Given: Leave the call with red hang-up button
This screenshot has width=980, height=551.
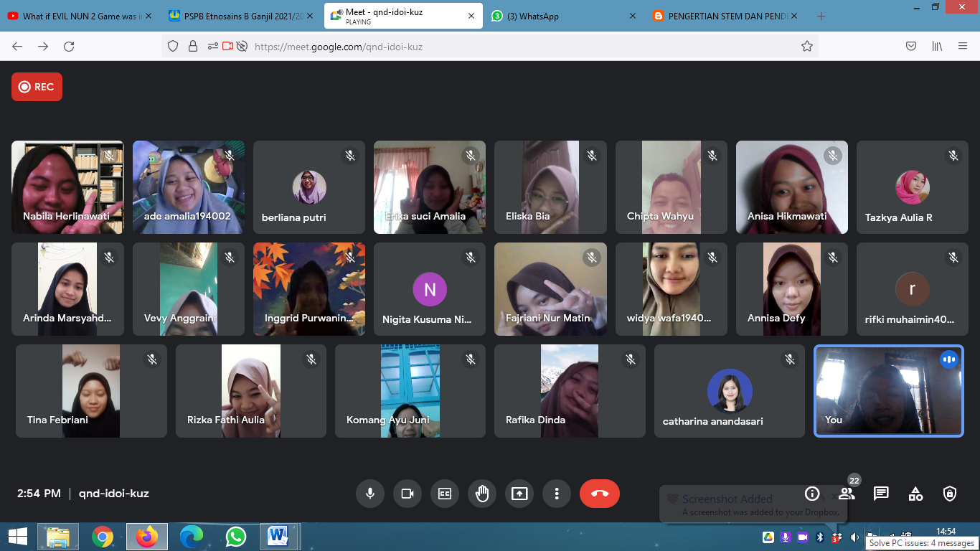Looking at the screenshot, I should (599, 494).
